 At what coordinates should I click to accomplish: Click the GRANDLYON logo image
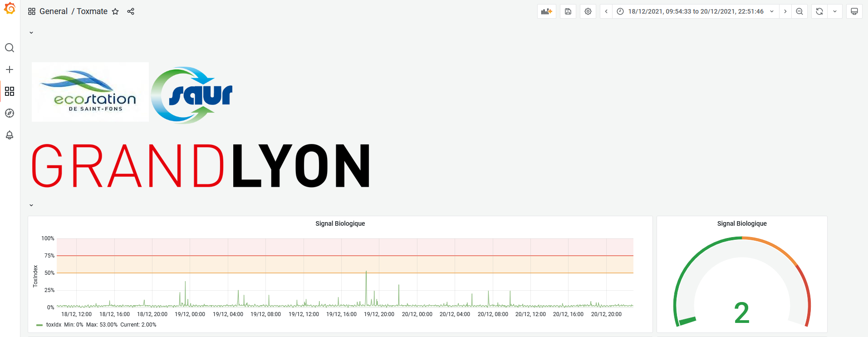pyautogui.click(x=201, y=166)
